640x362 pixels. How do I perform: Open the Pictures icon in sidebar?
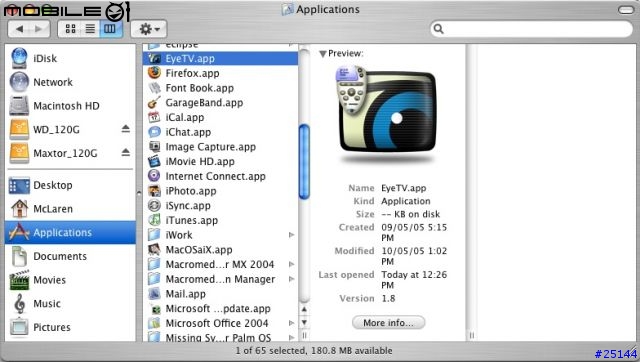pos(19,327)
